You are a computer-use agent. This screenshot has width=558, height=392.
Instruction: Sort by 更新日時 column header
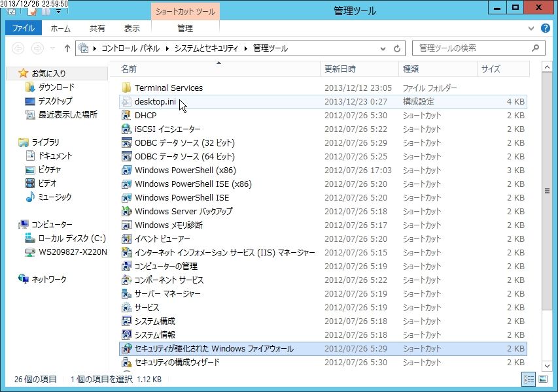pos(359,69)
